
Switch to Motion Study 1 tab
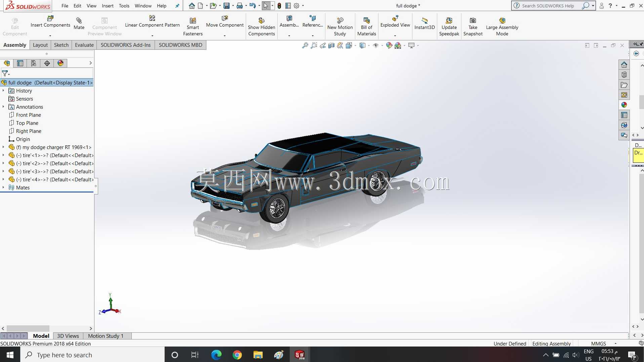(106, 336)
